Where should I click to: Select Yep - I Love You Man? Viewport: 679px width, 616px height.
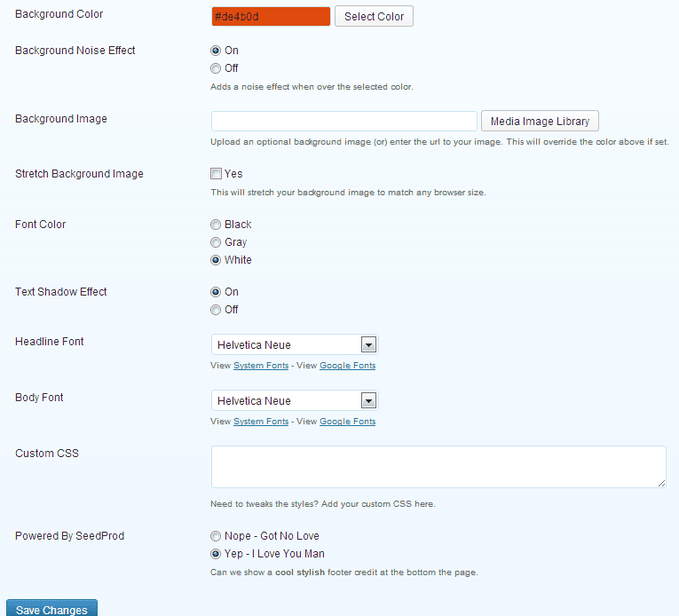[215, 554]
